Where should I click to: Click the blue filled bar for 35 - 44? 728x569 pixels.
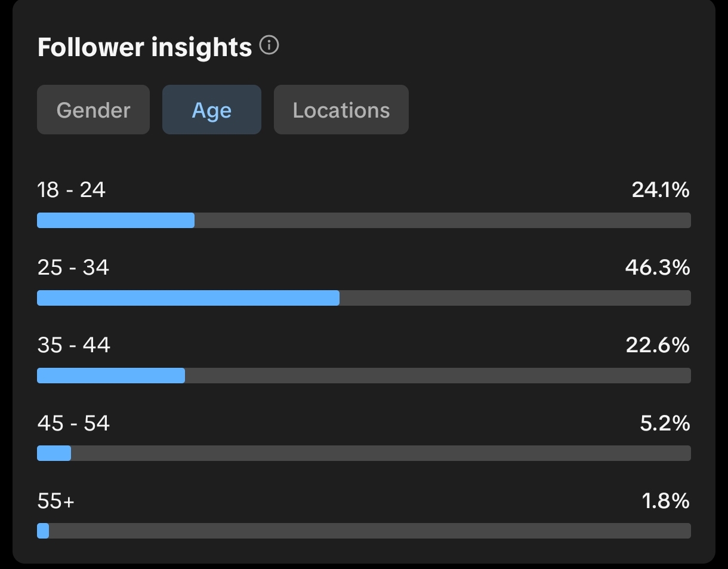click(x=111, y=376)
